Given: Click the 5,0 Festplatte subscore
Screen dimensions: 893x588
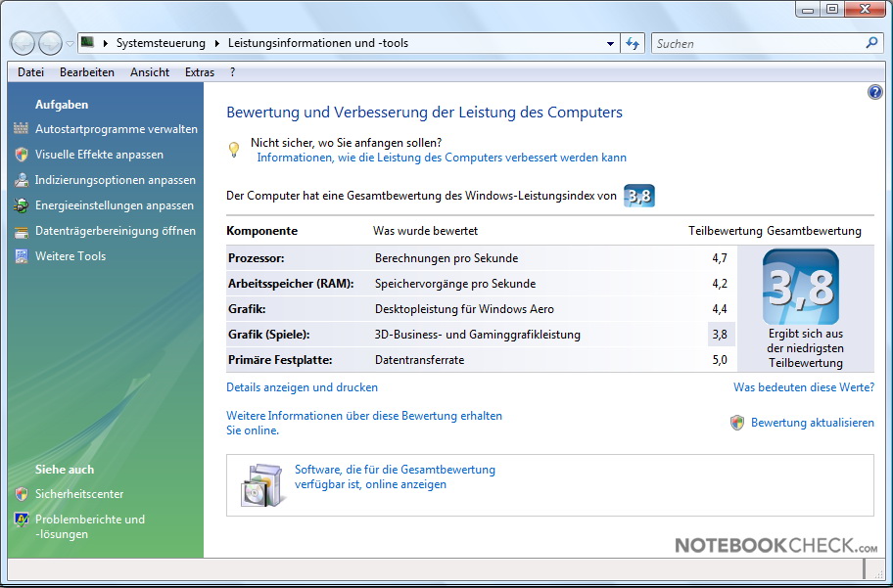Looking at the screenshot, I should (720, 360).
